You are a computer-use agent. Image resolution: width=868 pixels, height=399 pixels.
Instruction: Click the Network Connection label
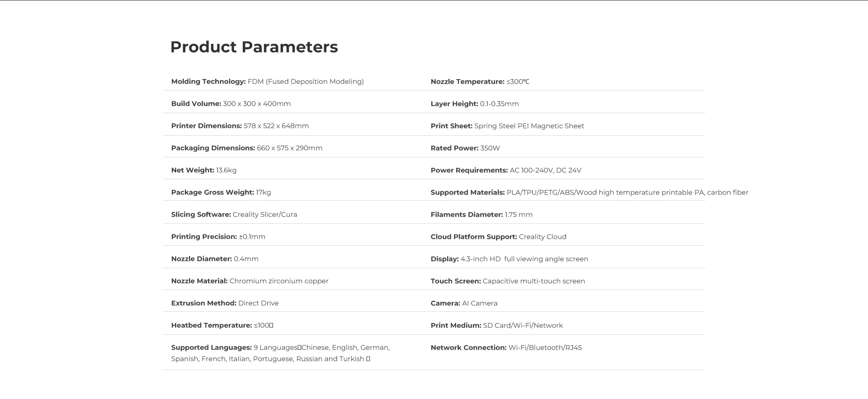pyautogui.click(x=468, y=347)
